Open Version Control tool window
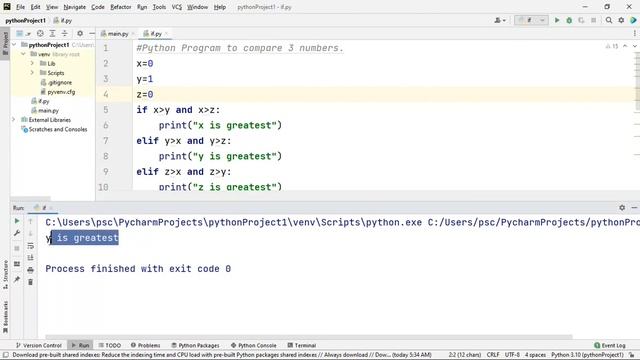 [39, 345]
